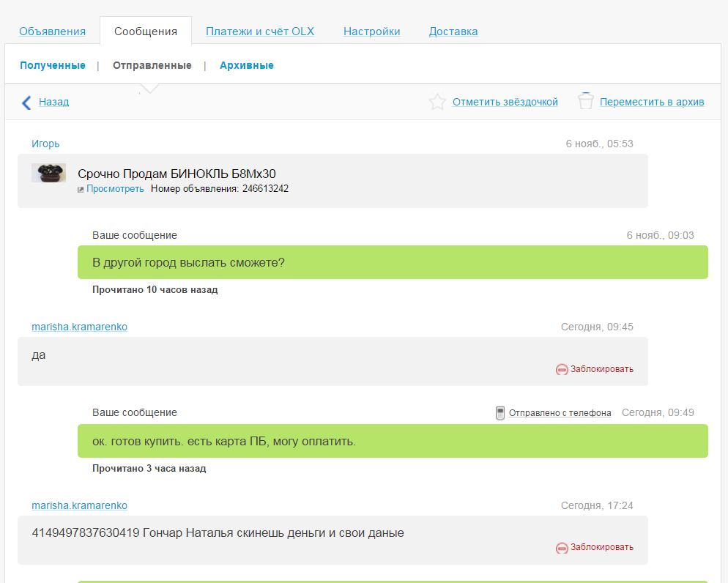Open the Доставка tab

[x=453, y=31]
